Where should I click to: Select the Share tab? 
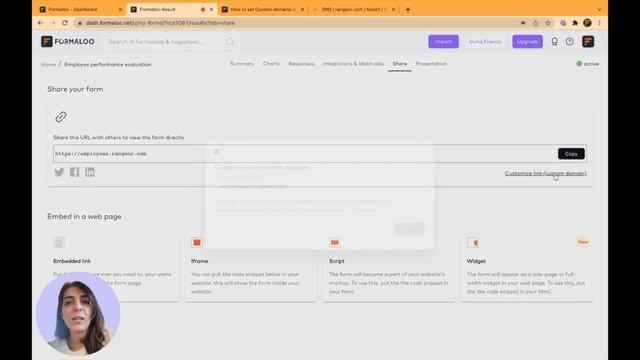[x=400, y=64]
